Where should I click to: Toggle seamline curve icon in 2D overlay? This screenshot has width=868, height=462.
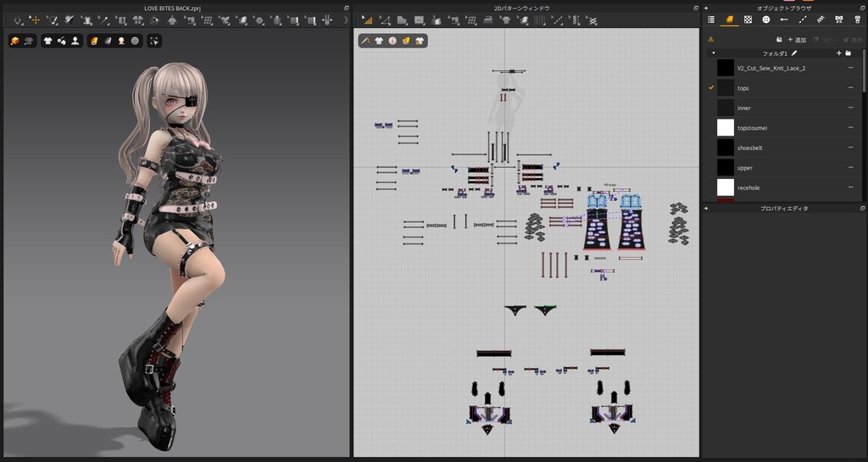pyautogui.click(x=365, y=41)
